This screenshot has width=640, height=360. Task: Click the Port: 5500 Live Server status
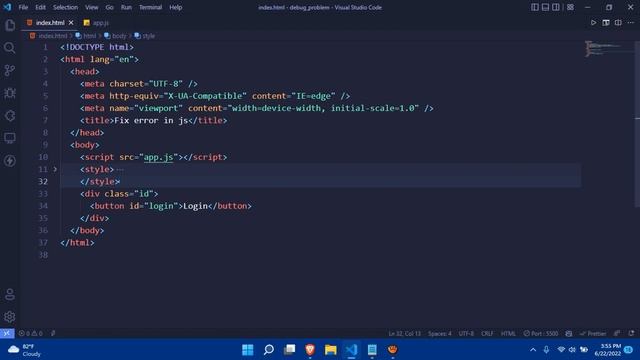541,333
